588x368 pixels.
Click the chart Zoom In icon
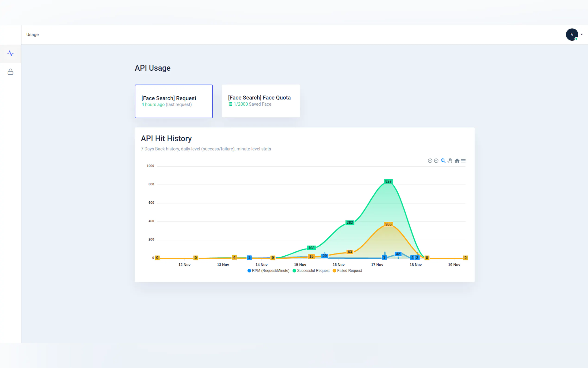(430, 161)
